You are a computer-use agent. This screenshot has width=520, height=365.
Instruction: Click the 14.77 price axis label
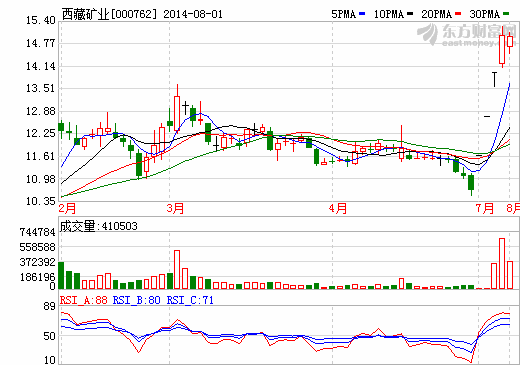[x=41, y=43]
